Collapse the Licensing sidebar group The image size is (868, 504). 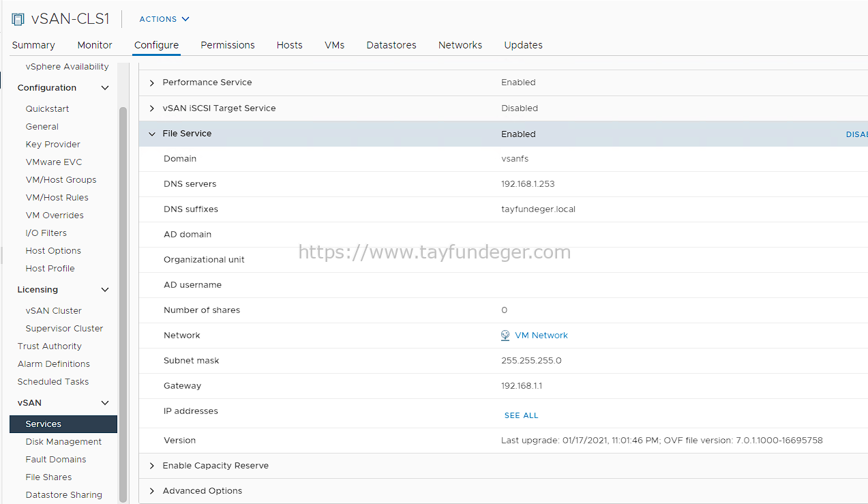point(105,290)
